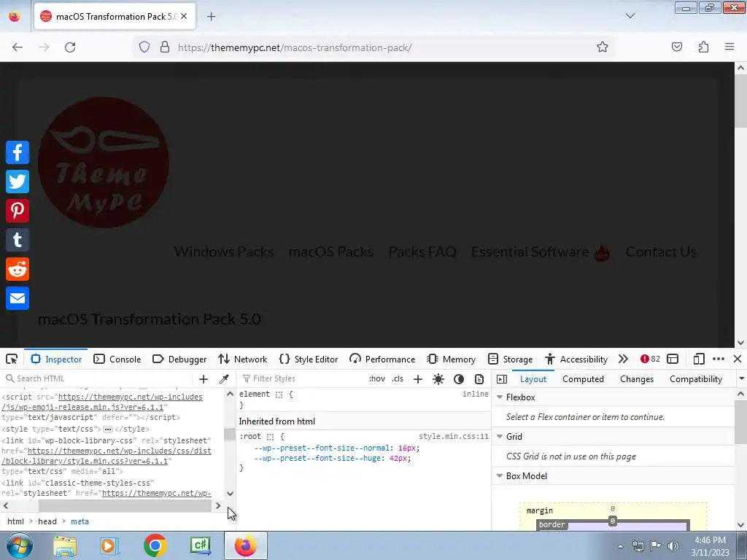The height and width of the screenshot is (560, 747).
Task: Select an iframe as target document icon
Action: click(x=673, y=359)
